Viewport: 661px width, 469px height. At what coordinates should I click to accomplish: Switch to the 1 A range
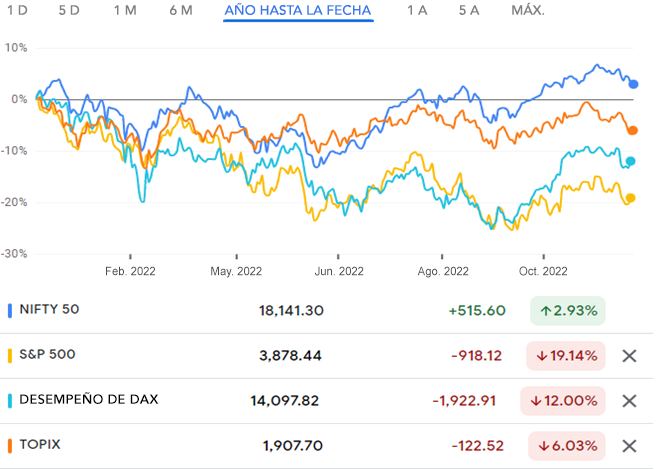coord(416,11)
